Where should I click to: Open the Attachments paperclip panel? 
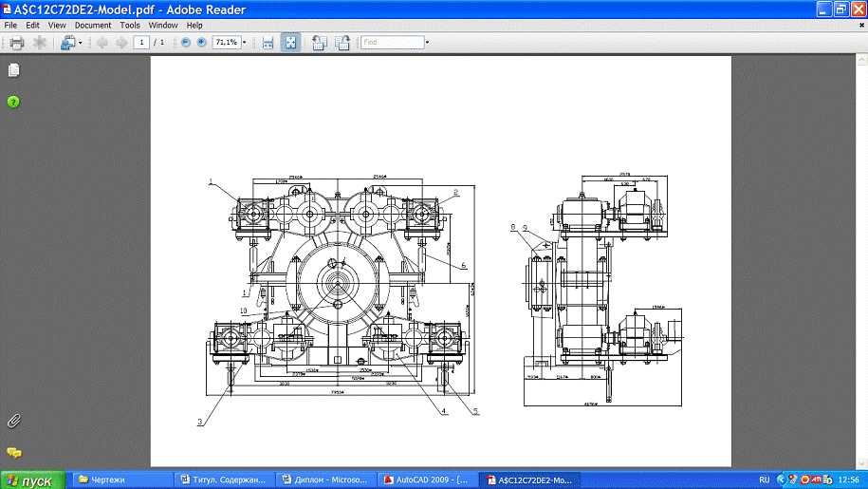click(13, 421)
